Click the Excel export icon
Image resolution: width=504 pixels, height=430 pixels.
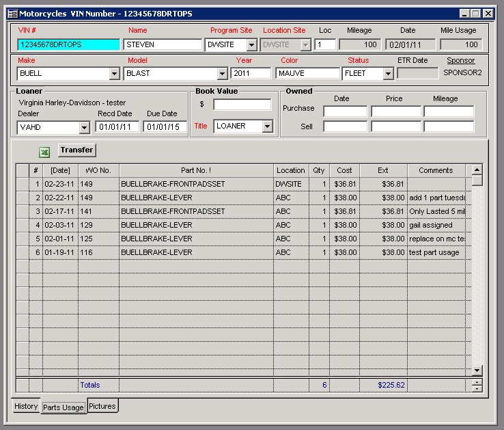point(44,152)
